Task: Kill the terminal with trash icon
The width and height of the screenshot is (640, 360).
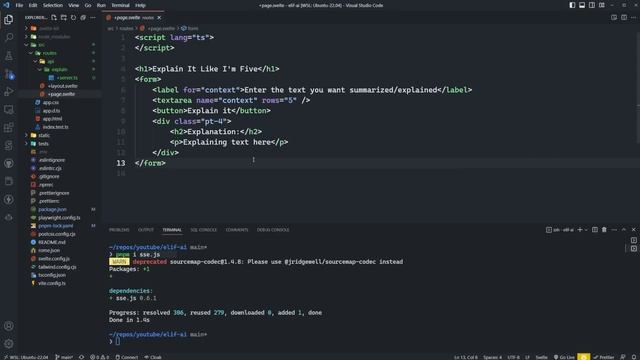Action: click(604, 230)
